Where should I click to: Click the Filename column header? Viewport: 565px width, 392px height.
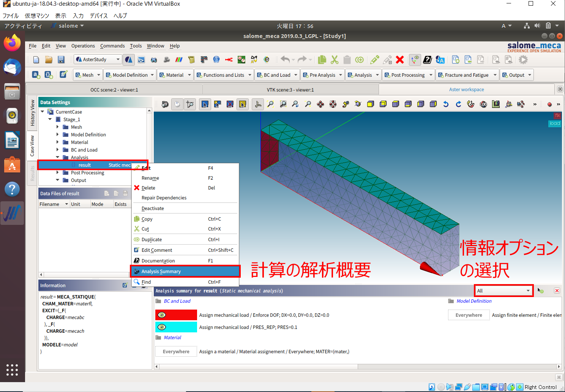(x=54, y=204)
